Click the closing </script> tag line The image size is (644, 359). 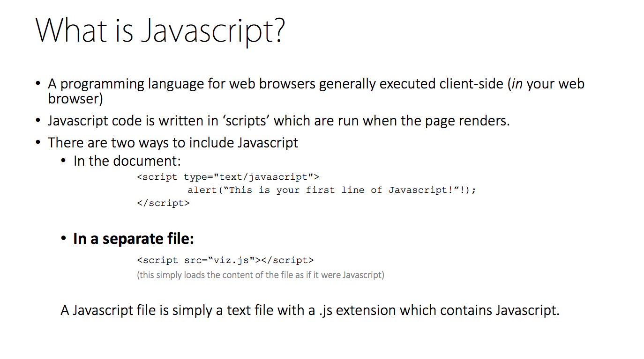163,203
